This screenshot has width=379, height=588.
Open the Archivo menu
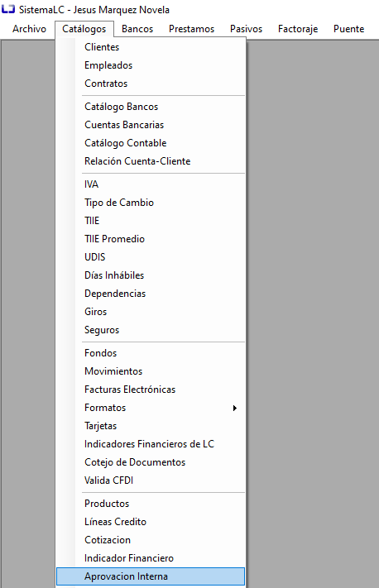(29, 29)
